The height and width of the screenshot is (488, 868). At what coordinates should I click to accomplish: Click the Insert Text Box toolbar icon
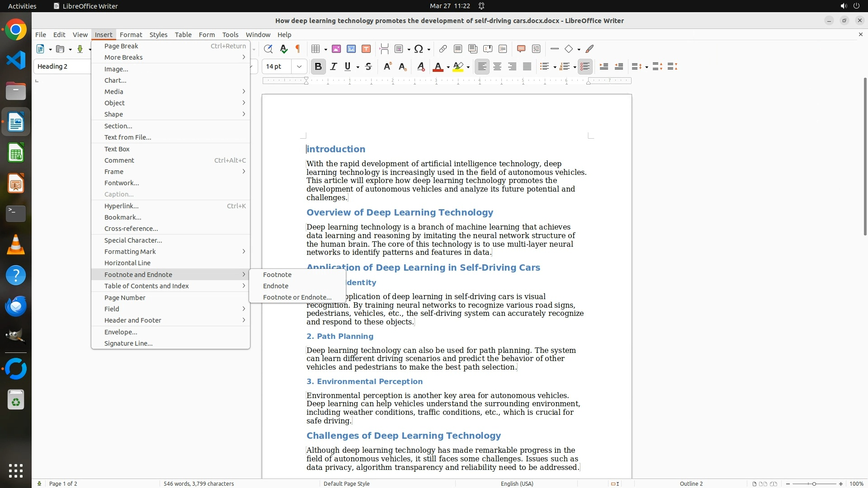coord(366,49)
